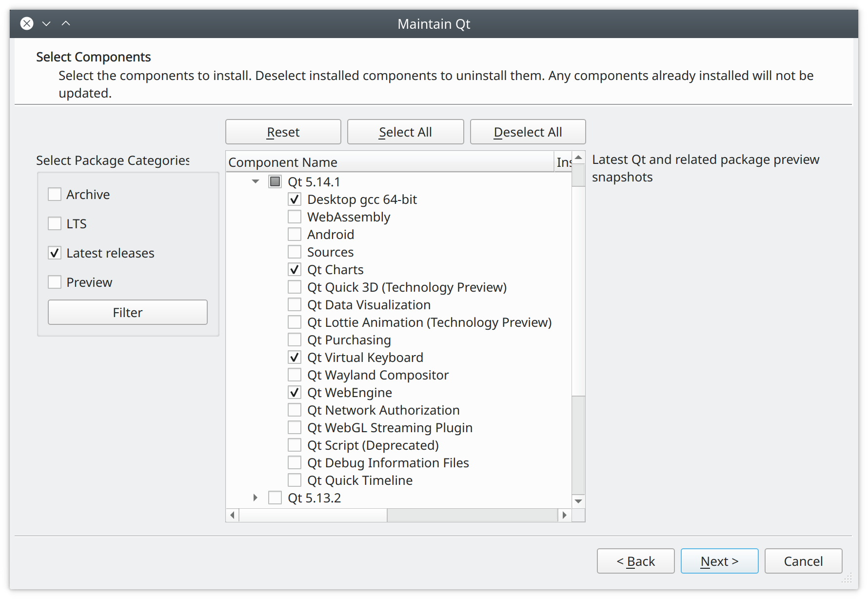Check the Qt 5.13.2 checkbox
868x599 pixels.
275,498
